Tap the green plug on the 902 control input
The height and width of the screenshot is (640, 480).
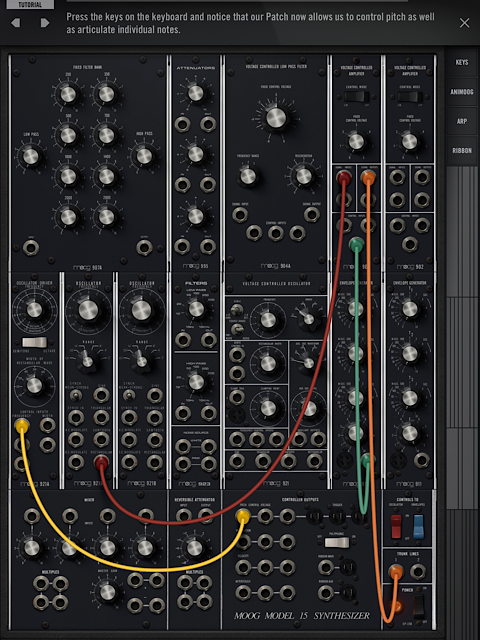click(x=357, y=244)
